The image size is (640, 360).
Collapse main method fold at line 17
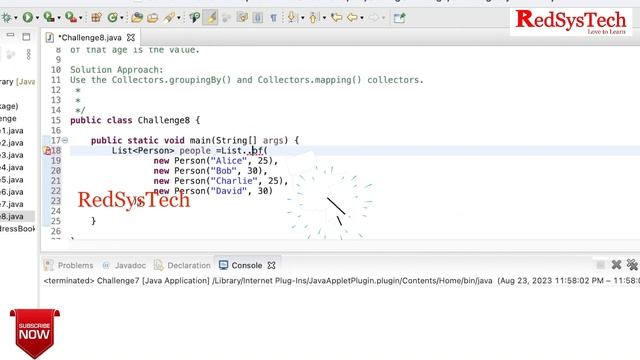tap(65, 140)
